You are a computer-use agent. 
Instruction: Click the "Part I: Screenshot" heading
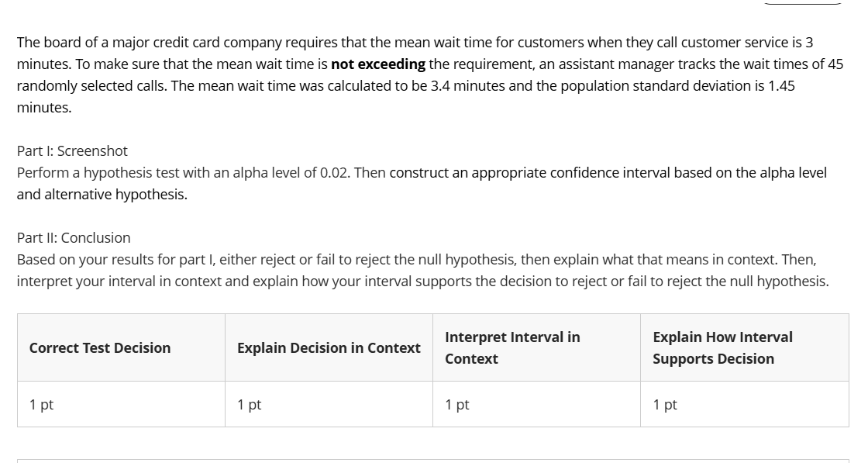[x=72, y=150]
